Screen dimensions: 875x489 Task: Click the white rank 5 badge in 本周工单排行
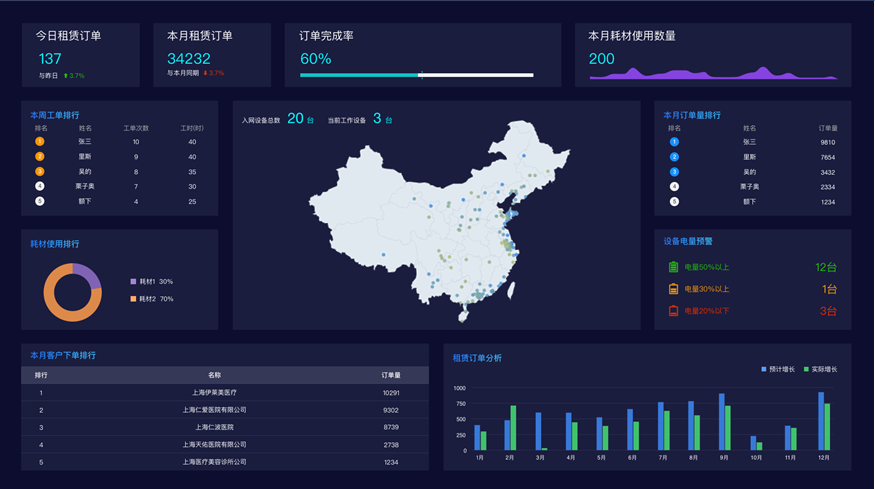[40, 201]
